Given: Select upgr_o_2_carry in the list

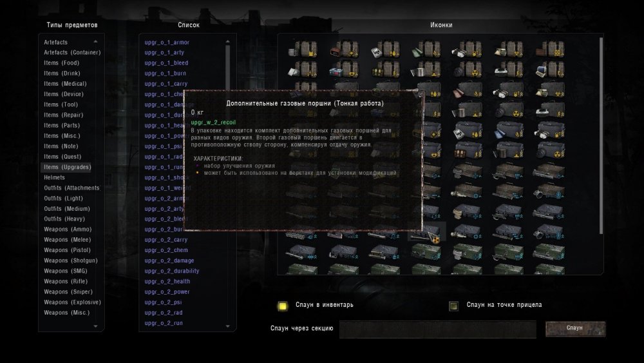Looking at the screenshot, I should pos(166,240).
